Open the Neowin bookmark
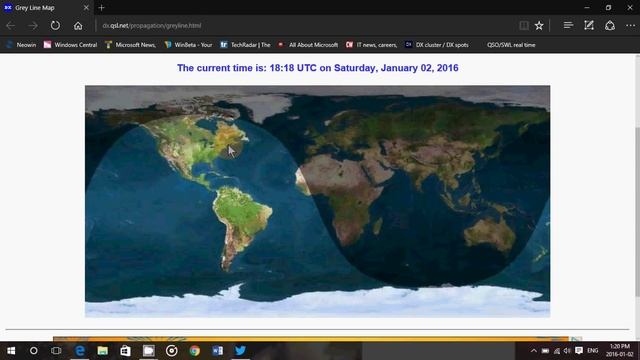The height and width of the screenshot is (360, 640). [x=21, y=45]
